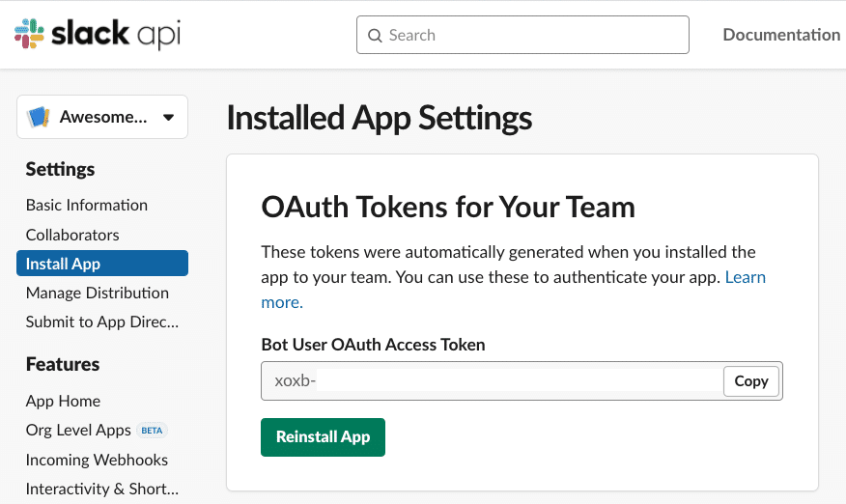Click the Slack API logo
This screenshot has width=846, height=504.
(x=98, y=34)
